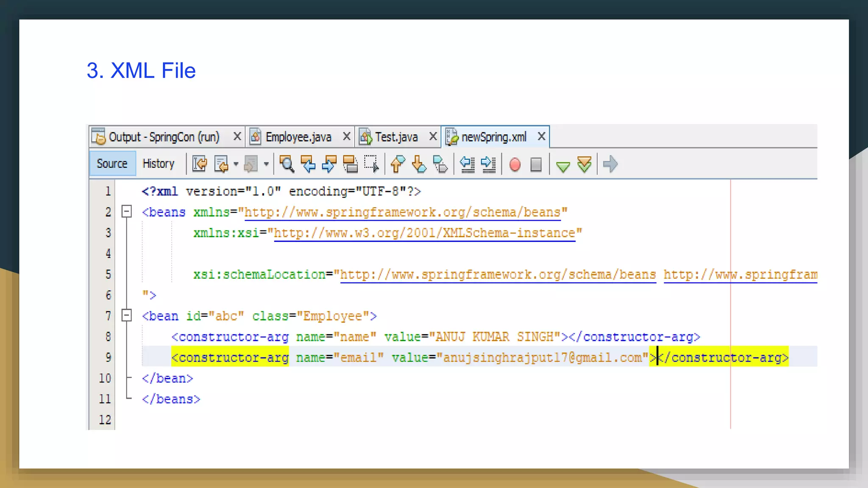The image size is (868, 488).
Task: Click the XMLSchema-instance URL link
Action: (425, 233)
